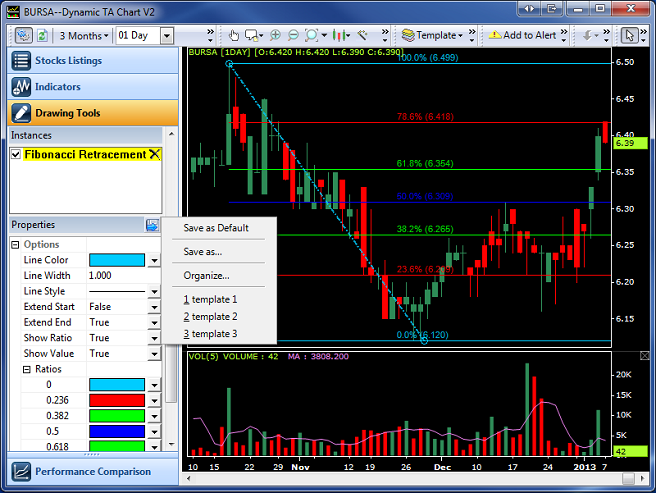656x493 pixels.
Task: Open Extend Start dropdown arrow
Action: [154, 307]
